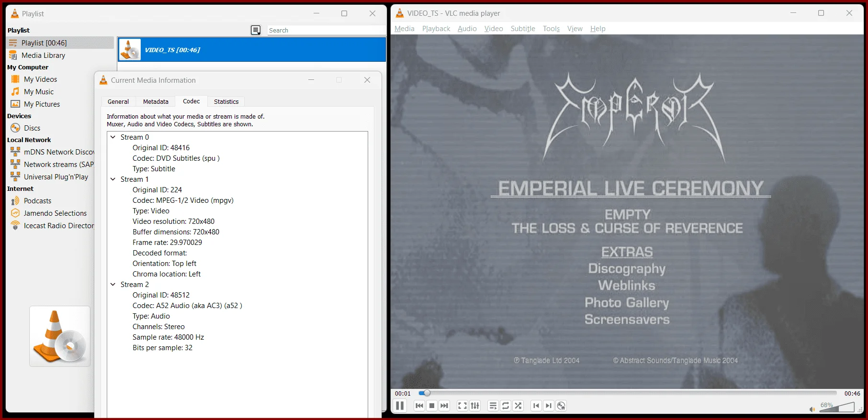
Task: Pause playback in VLC player
Action: [400, 406]
